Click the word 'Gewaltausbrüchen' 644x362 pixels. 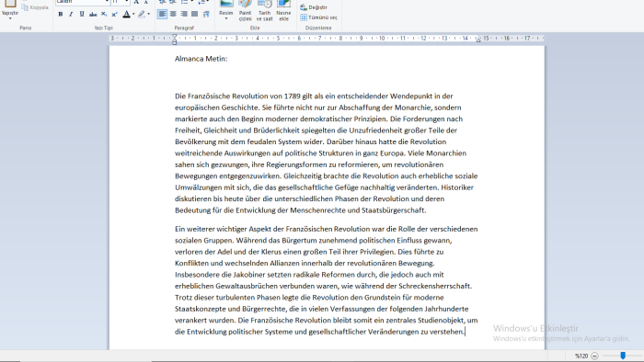coord(246,286)
